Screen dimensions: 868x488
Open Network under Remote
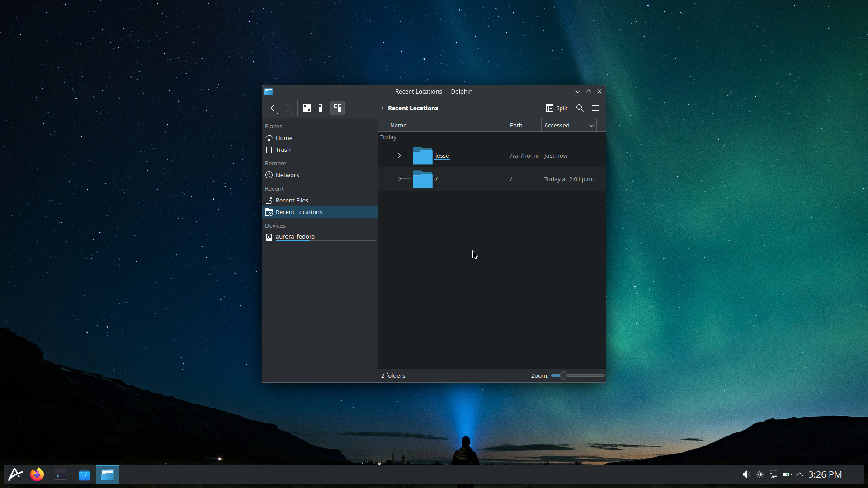pos(320,175)
